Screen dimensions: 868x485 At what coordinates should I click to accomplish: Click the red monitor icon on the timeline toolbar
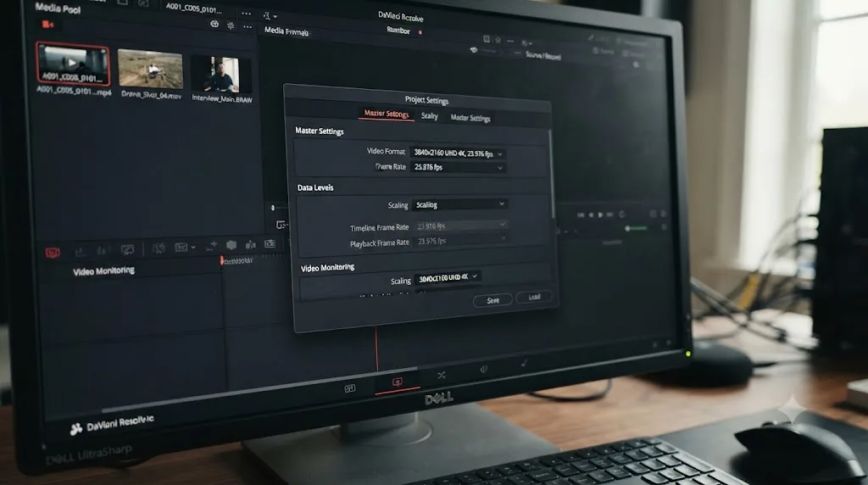coord(53,253)
